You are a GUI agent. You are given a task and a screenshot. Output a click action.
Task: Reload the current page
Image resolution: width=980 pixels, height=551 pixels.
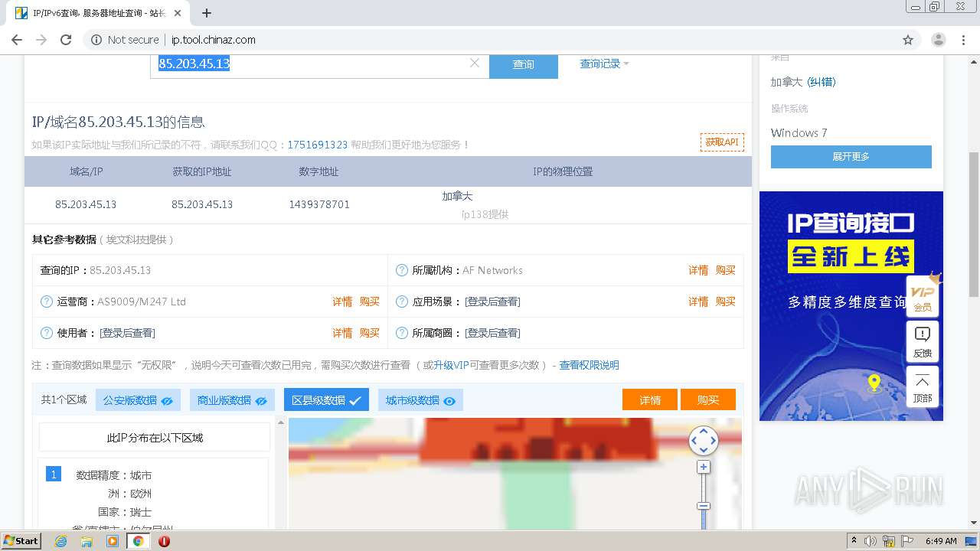click(x=66, y=40)
